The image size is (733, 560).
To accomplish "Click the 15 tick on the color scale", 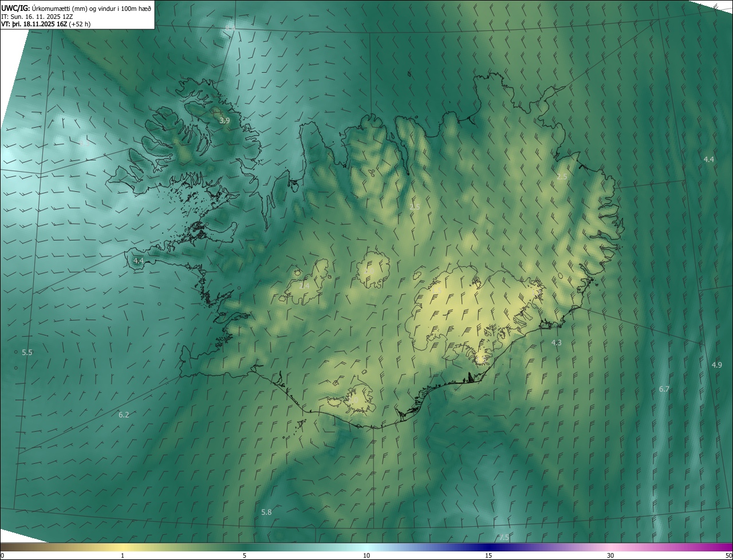I will [x=488, y=555].
